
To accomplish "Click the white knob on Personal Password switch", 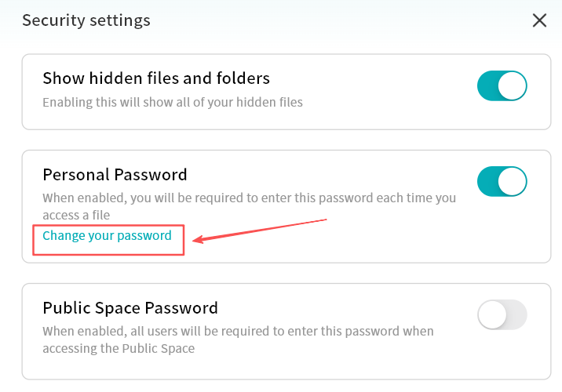I will pos(513,181).
